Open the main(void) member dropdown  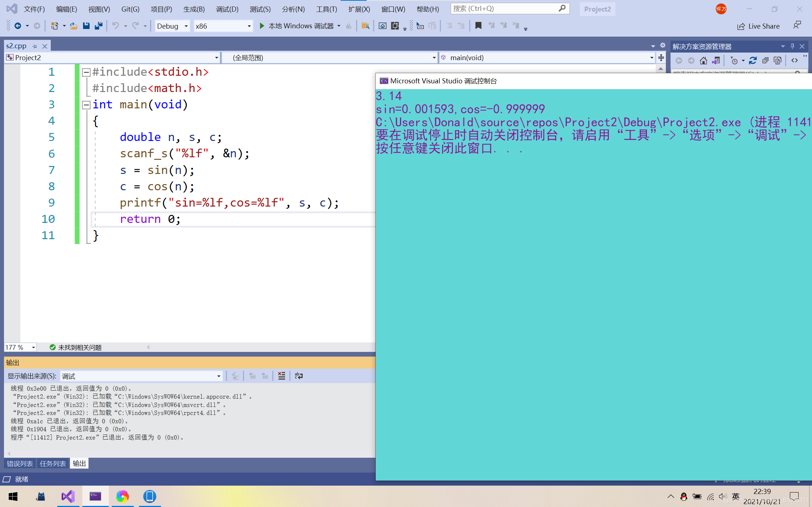547,58
